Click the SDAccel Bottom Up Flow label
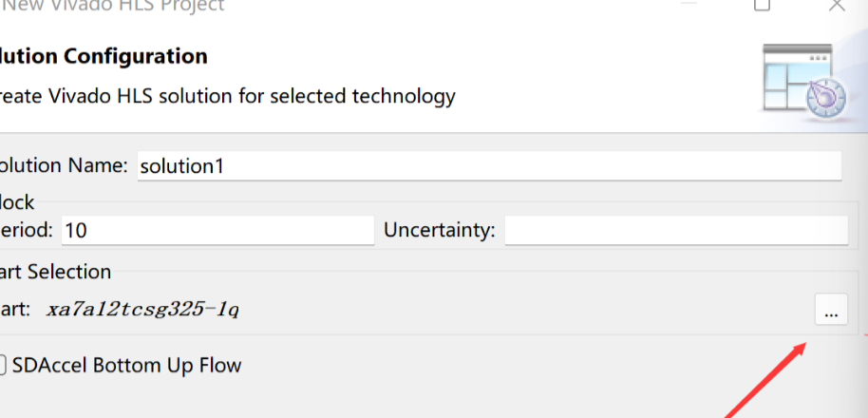The height and width of the screenshot is (418, 868). [126, 366]
